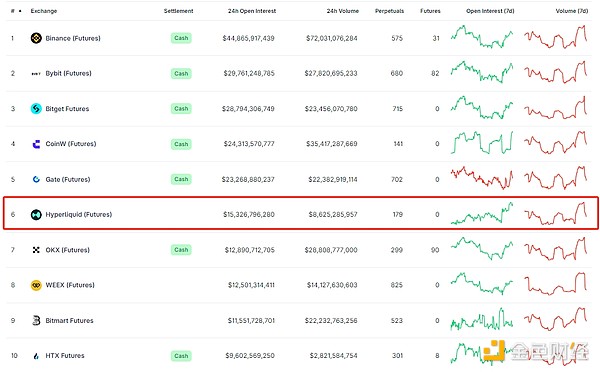Click the Cash badge in OKX row
Viewport: 600px width, 372px height.
(x=181, y=250)
